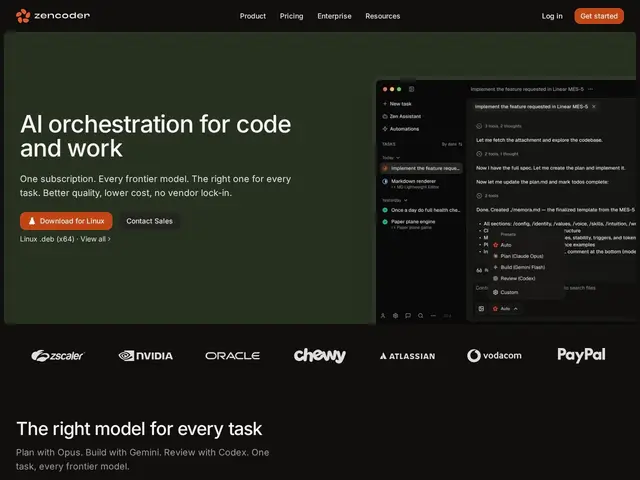Click the headline 'AI orchestration for code and work'

point(156,136)
